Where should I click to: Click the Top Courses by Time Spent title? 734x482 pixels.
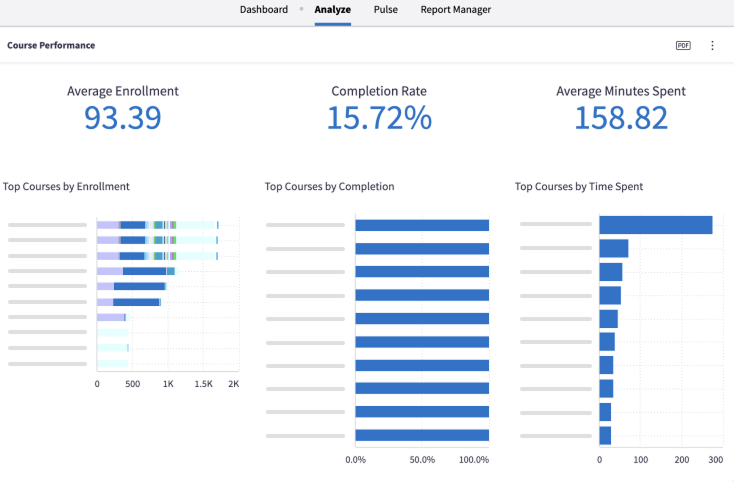(579, 186)
